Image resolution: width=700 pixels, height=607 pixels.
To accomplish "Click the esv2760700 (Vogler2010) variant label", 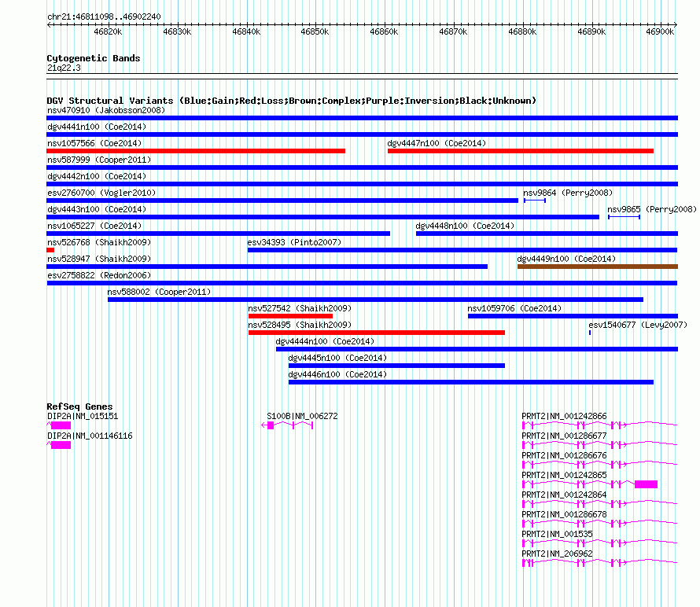I will 101,193.
